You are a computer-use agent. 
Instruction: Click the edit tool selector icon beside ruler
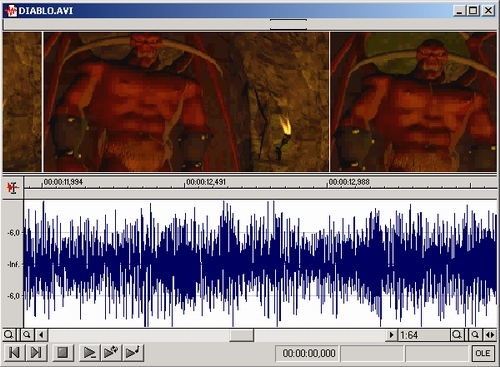[x=13, y=188]
